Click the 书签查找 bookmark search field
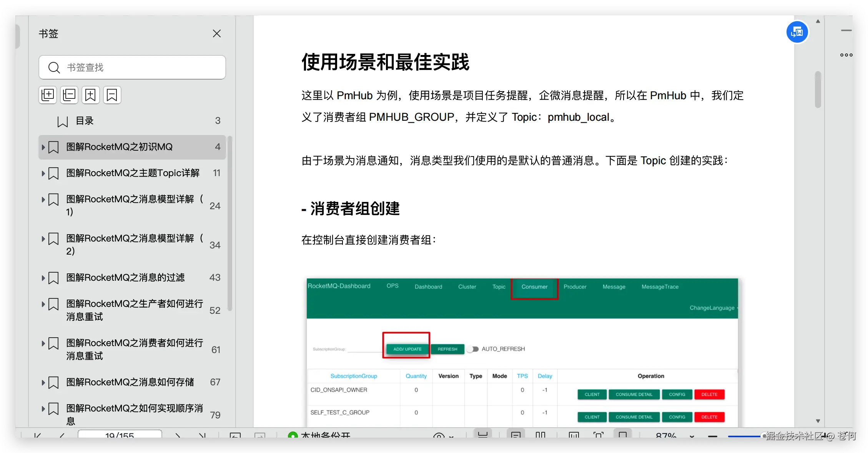Image resolution: width=868 pixels, height=453 pixels. 132,68
